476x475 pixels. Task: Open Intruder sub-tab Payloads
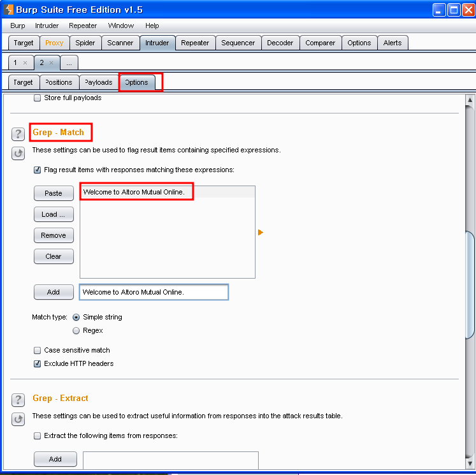pyautogui.click(x=99, y=82)
